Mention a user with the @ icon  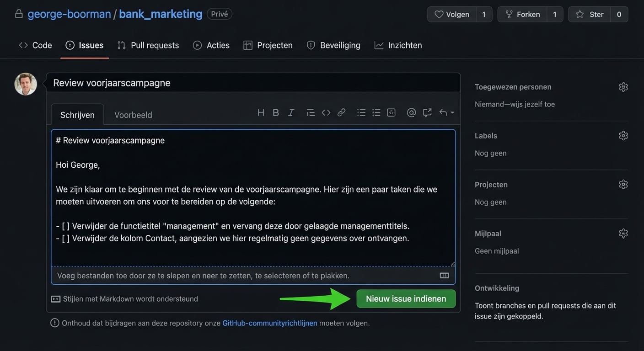pyautogui.click(x=411, y=112)
